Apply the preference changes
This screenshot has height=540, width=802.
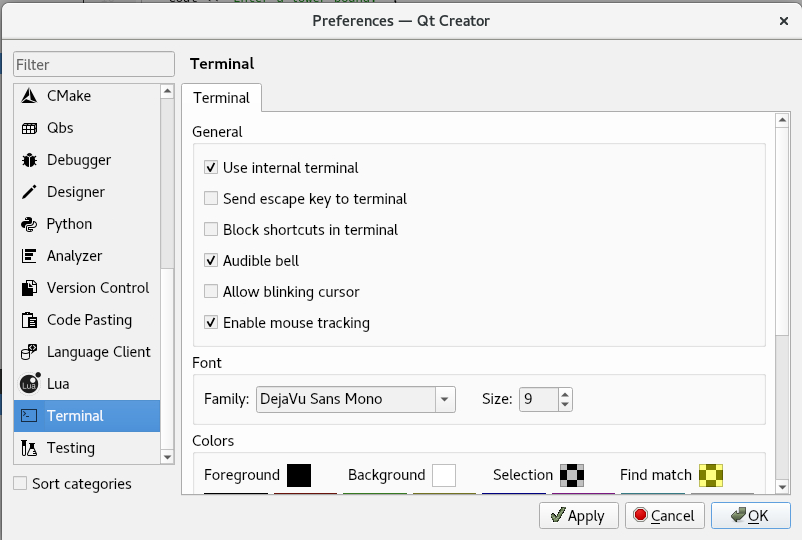point(578,515)
